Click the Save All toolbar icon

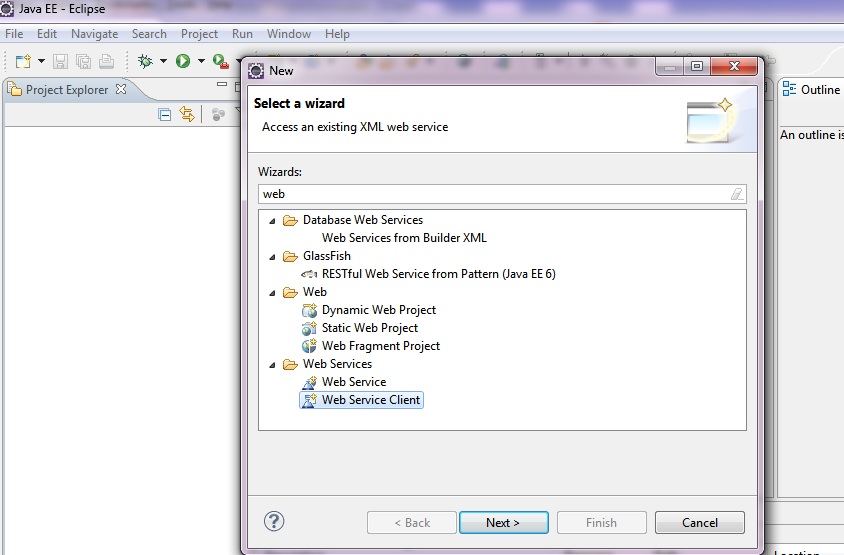coord(83,61)
